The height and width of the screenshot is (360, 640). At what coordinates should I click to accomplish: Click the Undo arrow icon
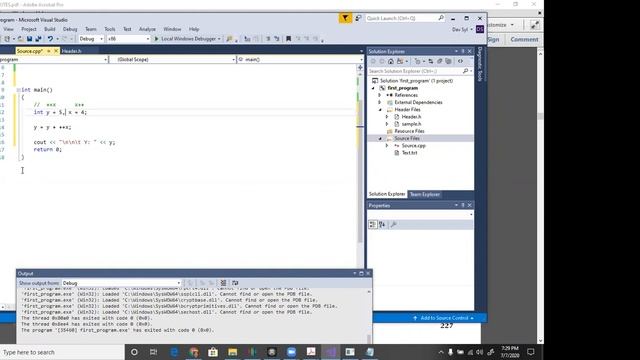[x=50, y=39]
